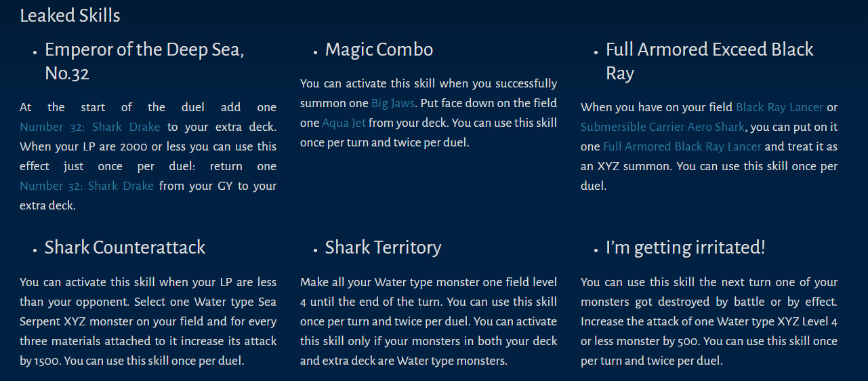Open the Big Jaws card link
Screen dimensions: 868x381
click(391, 104)
